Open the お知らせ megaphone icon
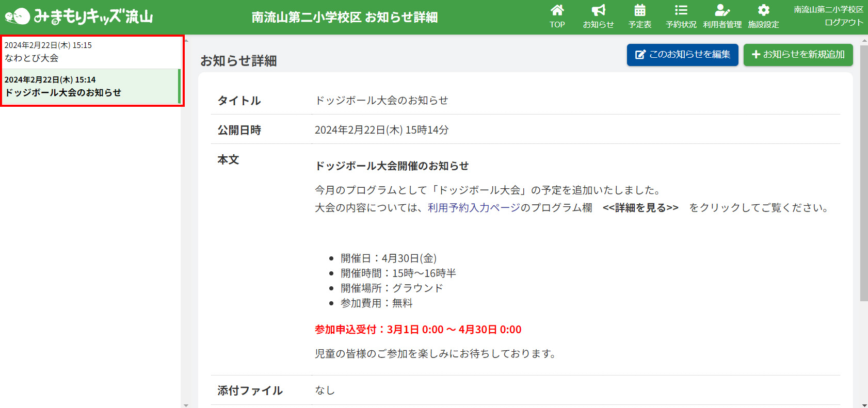Screen dimensions: 868x408 598,10
